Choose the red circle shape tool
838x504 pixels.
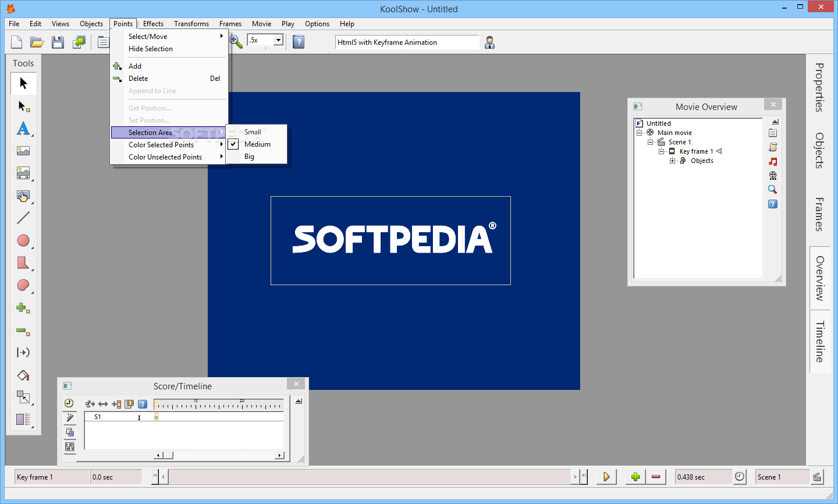pos(23,240)
